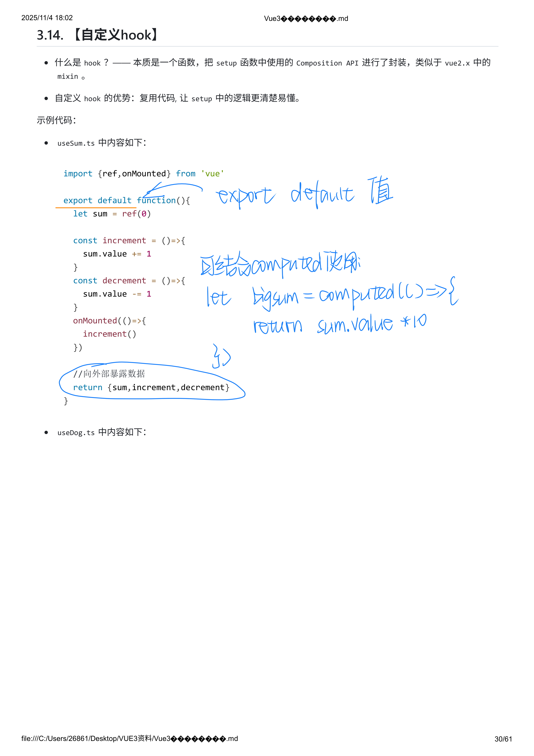Click the .md document title in the header
The image size is (534, 756).
pos(306,18)
